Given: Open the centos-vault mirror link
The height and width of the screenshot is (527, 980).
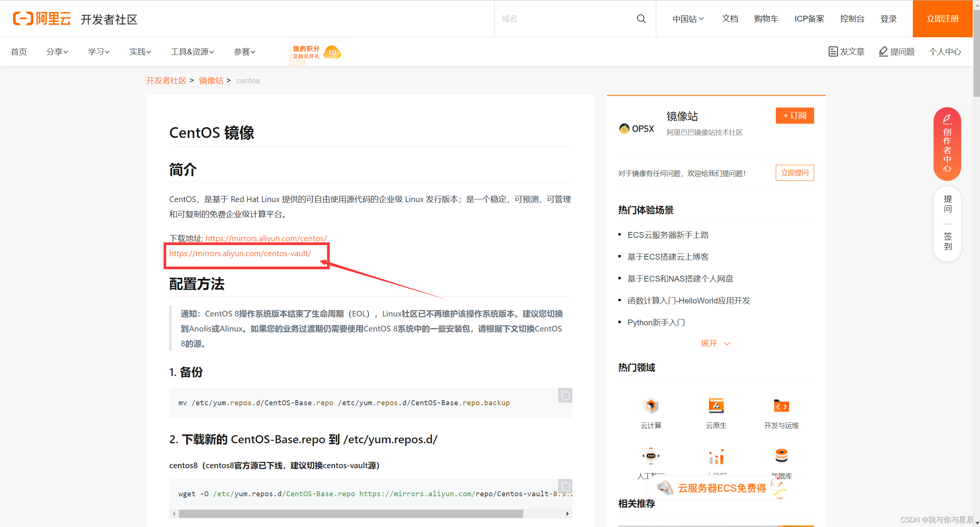Looking at the screenshot, I should [x=240, y=254].
